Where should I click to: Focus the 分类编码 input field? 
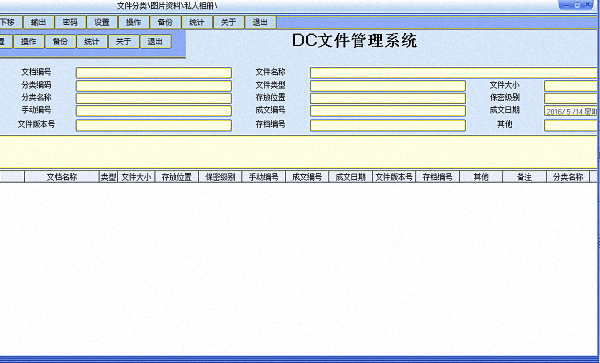pos(154,86)
